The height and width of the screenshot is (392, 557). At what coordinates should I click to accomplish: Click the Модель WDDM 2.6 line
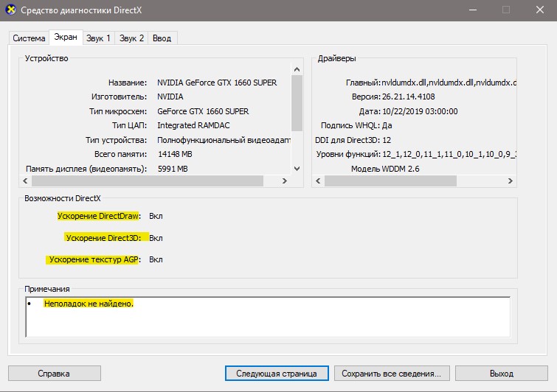click(385, 169)
